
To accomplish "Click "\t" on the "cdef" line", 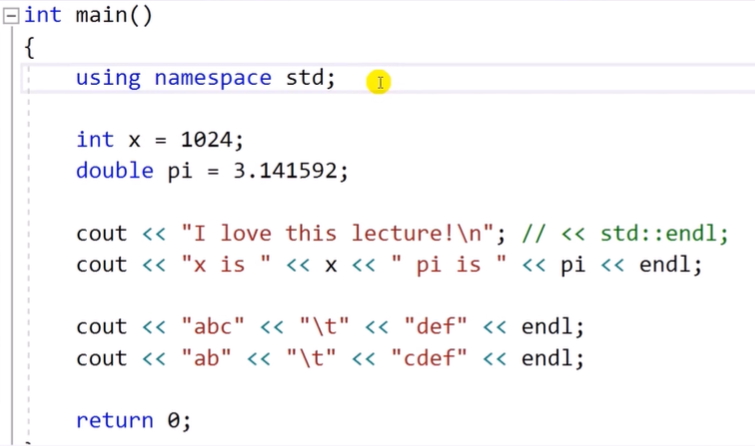I will coord(311,358).
